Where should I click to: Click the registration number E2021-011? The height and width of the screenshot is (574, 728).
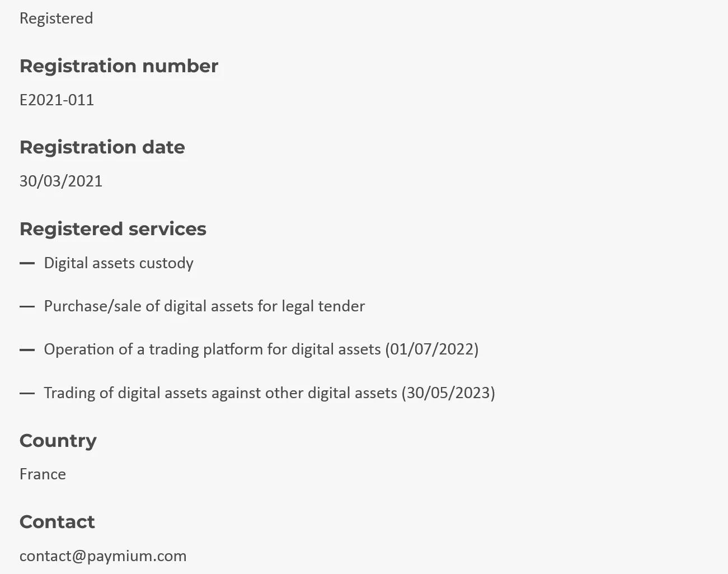[57, 100]
